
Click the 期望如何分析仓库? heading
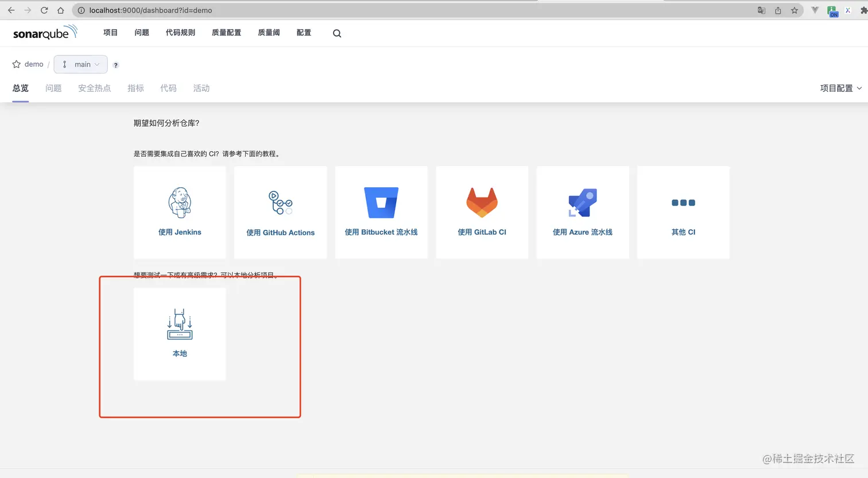[166, 123]
